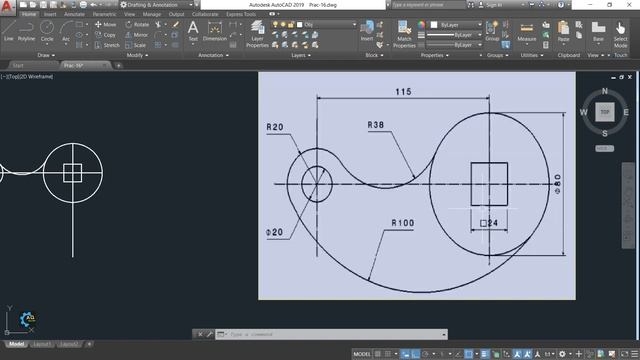This screenshot has width=640, height=360.
Task: Toggle lineweight display in status bar
Action: (484, 354)
